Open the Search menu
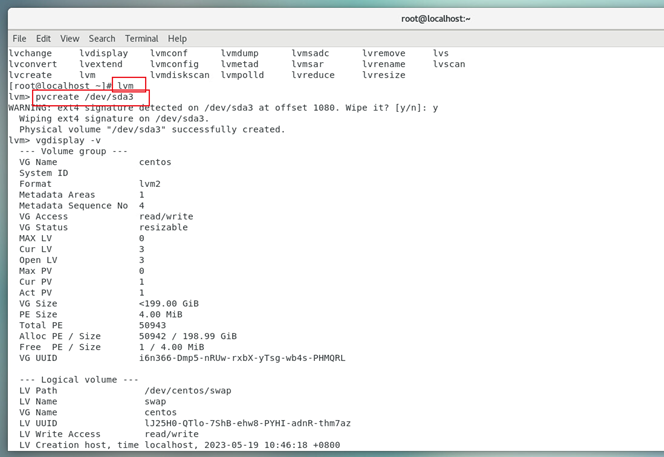This screenshot has height=457, width=664. (x=102, y=39)
